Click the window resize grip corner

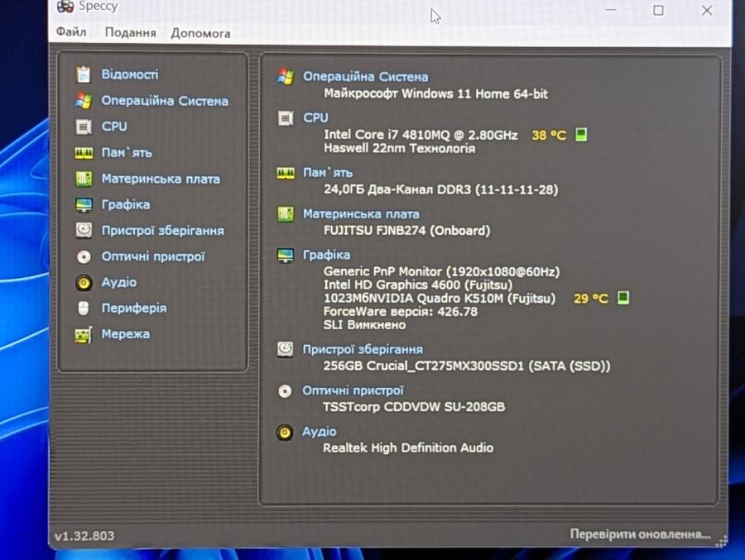click(721, 541)
